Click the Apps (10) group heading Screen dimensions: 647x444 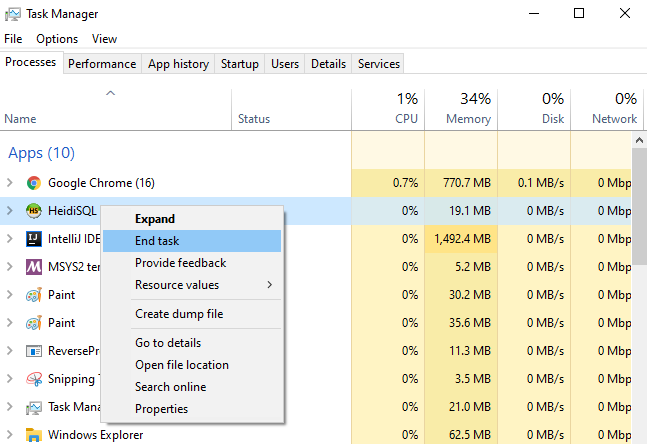(x=41, y=153)
